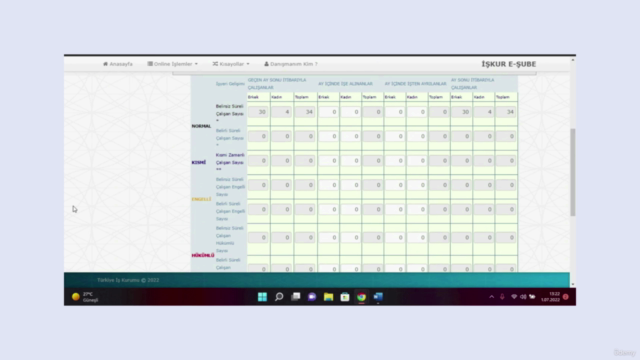Viewport: 640px width, 360px height.
Task: Open the taskbar clock and date
Action: tap(551, 297)
